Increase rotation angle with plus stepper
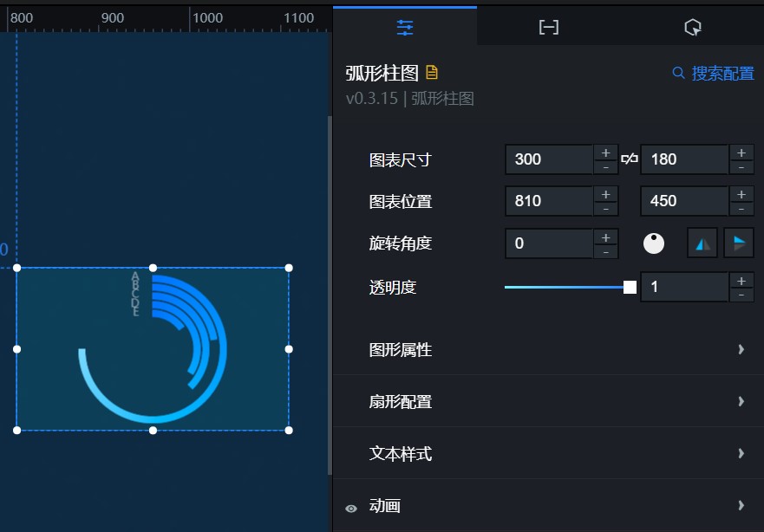Viewport: 764px width, 532px height. coord(605,237)
